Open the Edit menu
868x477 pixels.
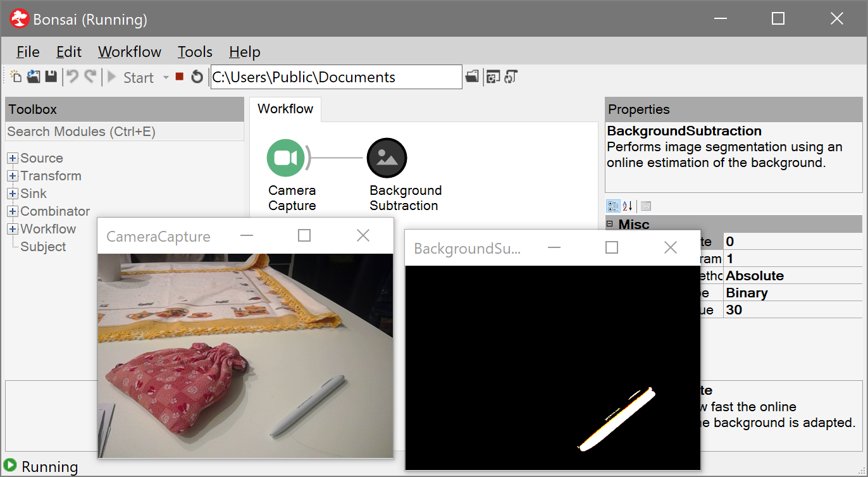69,52
